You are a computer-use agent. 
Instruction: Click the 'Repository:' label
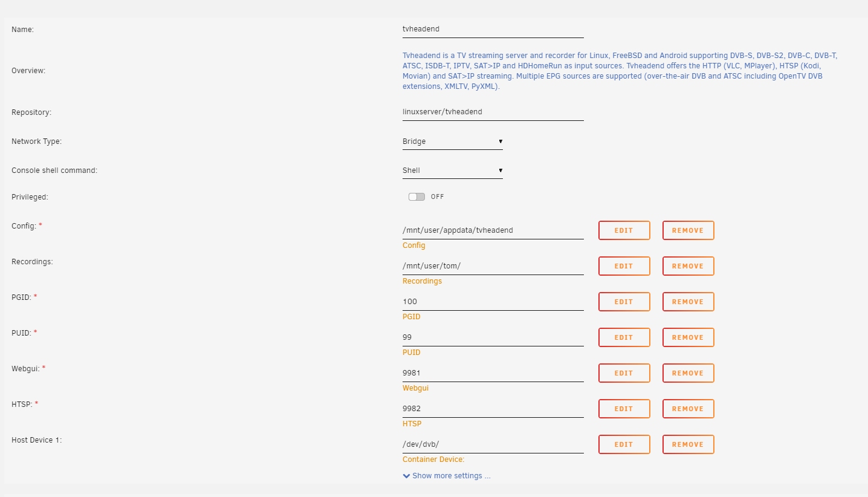click(31, 112)
